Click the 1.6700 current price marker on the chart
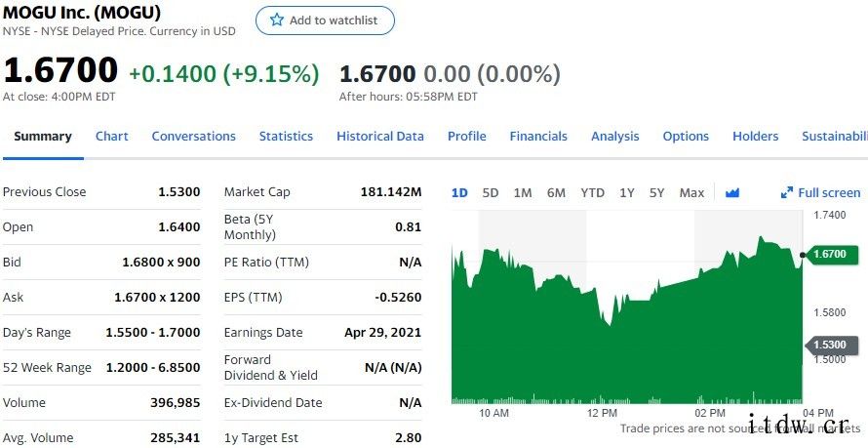The image size is (868, 448). [828, 254]
